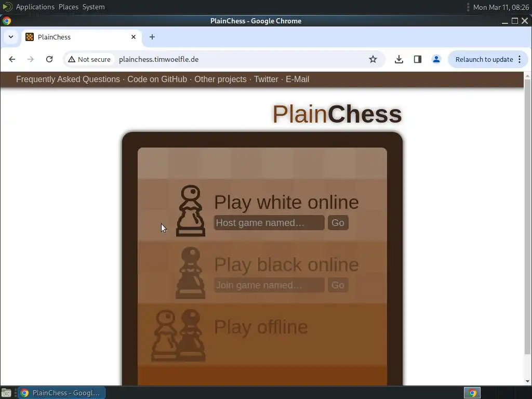Select the PlainChess browser tab
The width and height of the screenshot is (532, 399).
click(x=82, y=37)
